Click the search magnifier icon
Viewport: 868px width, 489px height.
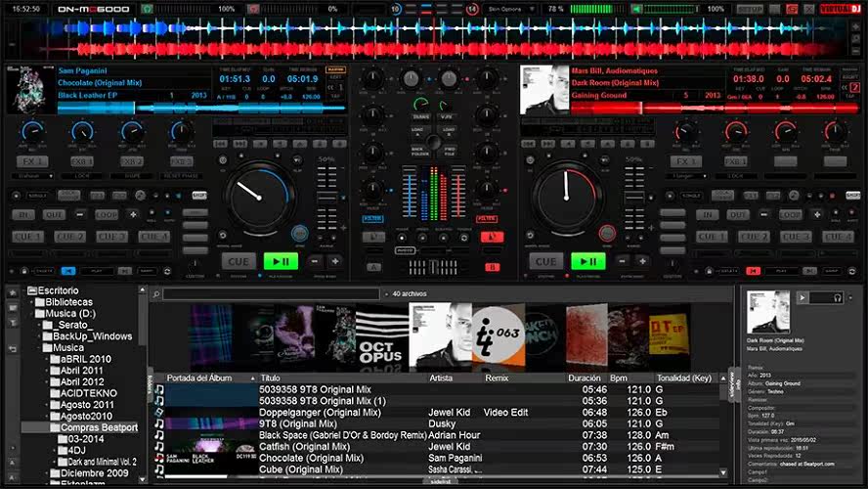coord(156,294)
